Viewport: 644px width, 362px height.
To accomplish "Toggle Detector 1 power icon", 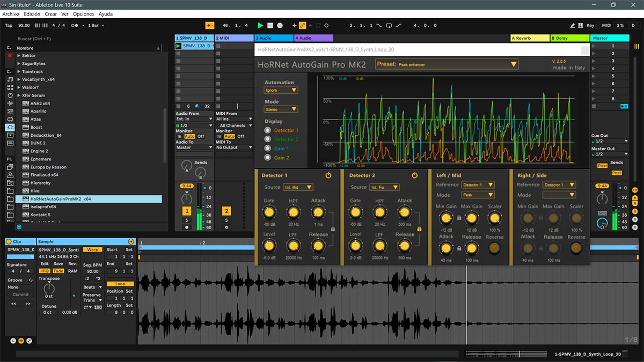I will click(328, 175).
